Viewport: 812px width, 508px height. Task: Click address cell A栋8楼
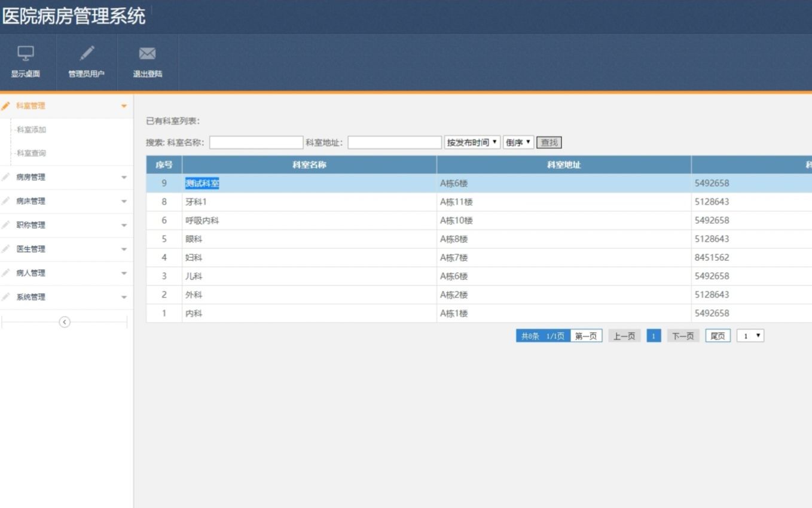(x=454, y=239)
